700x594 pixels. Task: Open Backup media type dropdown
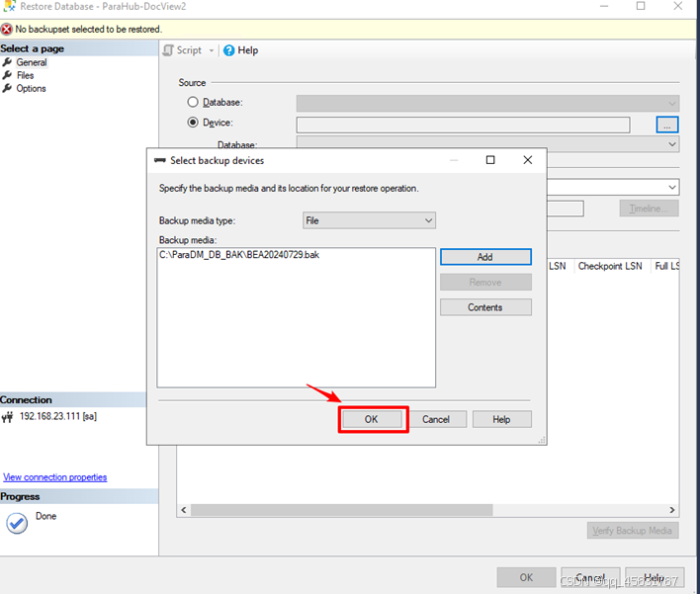[369, 220]
